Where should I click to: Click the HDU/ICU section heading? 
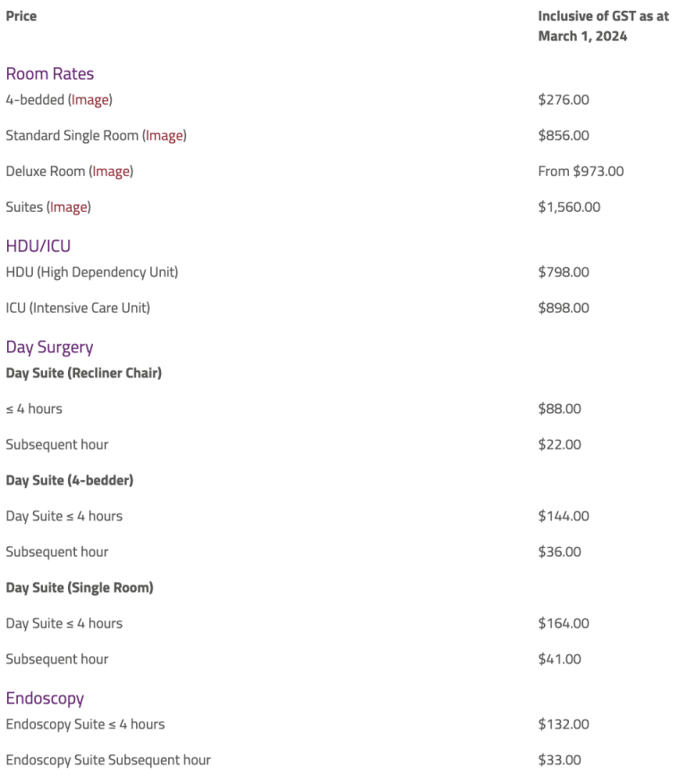click(38, 246)
